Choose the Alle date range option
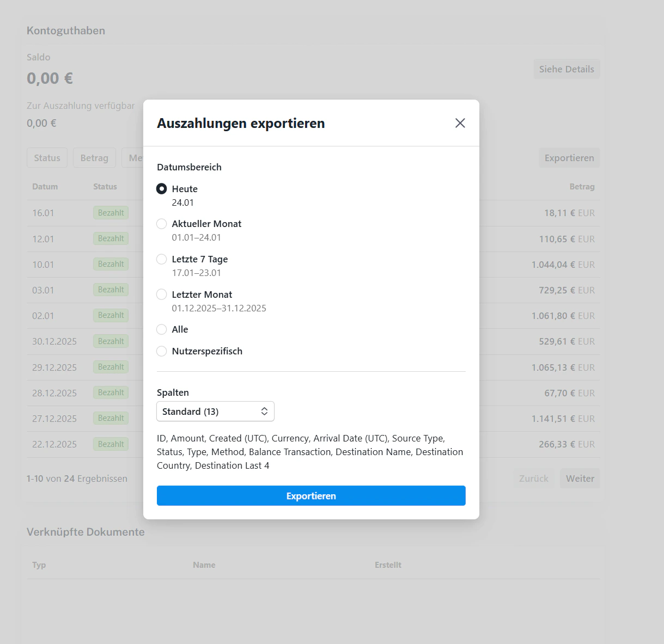 [x=161, y=329]
